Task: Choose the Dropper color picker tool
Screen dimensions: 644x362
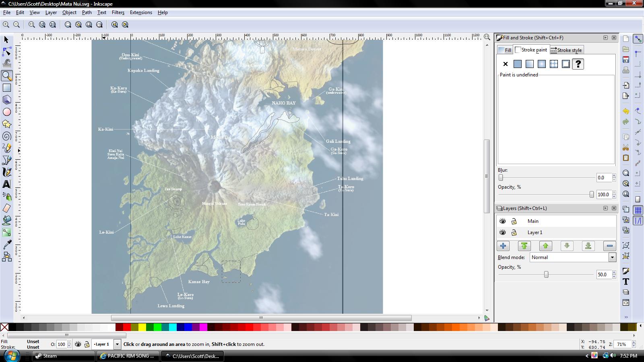Action: pos(7,245)
